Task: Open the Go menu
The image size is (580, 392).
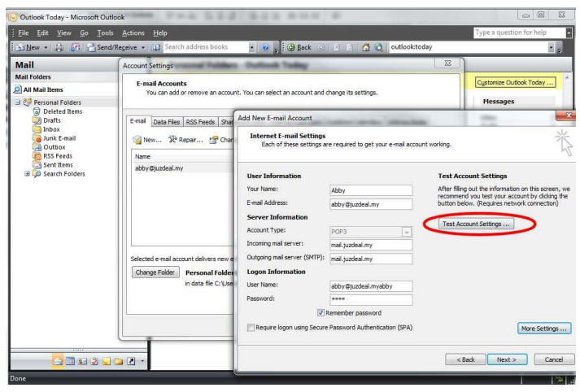Action: pos(84,33)
